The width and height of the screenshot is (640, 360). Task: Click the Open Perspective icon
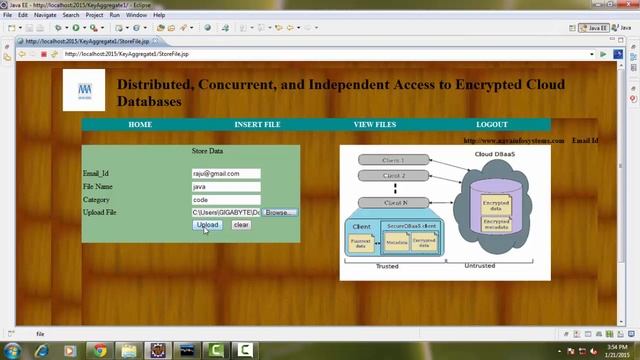coord(572,28)
